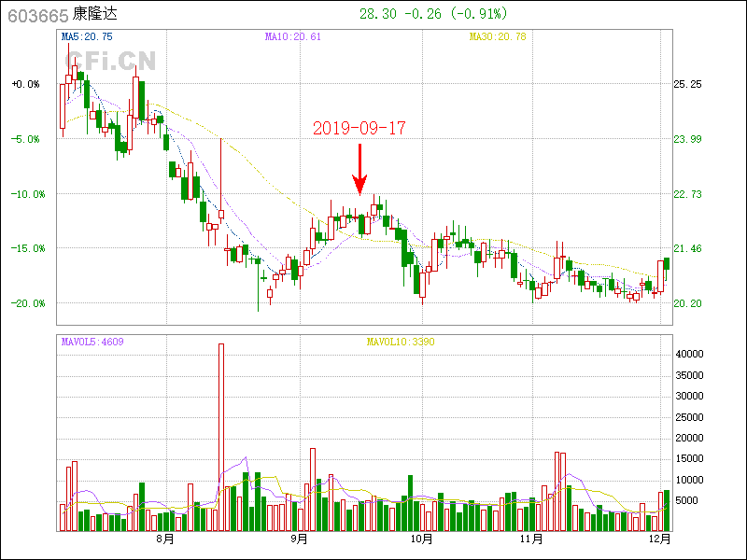The width and height of the screenshot is (747, 560).
Task: Select the MA30:20.78 indicator label
Action: coord(497,37)
